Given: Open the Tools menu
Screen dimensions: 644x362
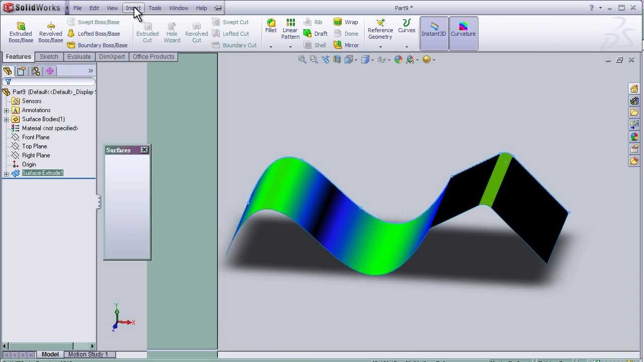Looking at the screenshot, I should point(155,8).
